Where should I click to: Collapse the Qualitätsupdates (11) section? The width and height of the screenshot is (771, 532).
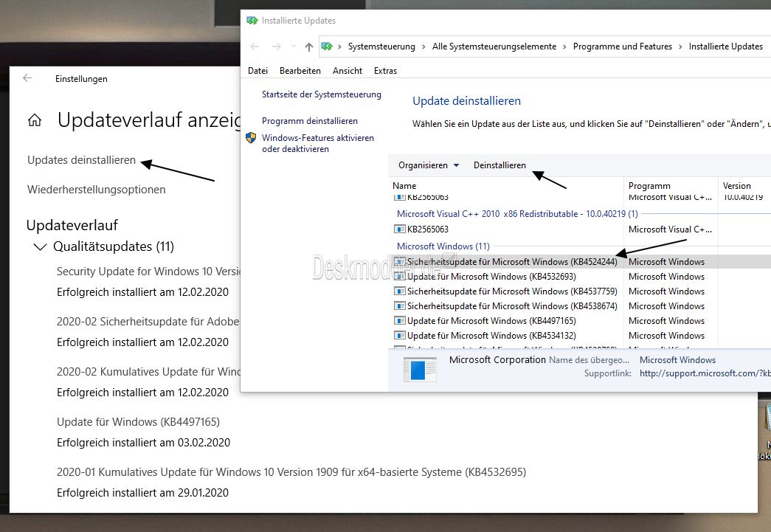coord(40,246)
